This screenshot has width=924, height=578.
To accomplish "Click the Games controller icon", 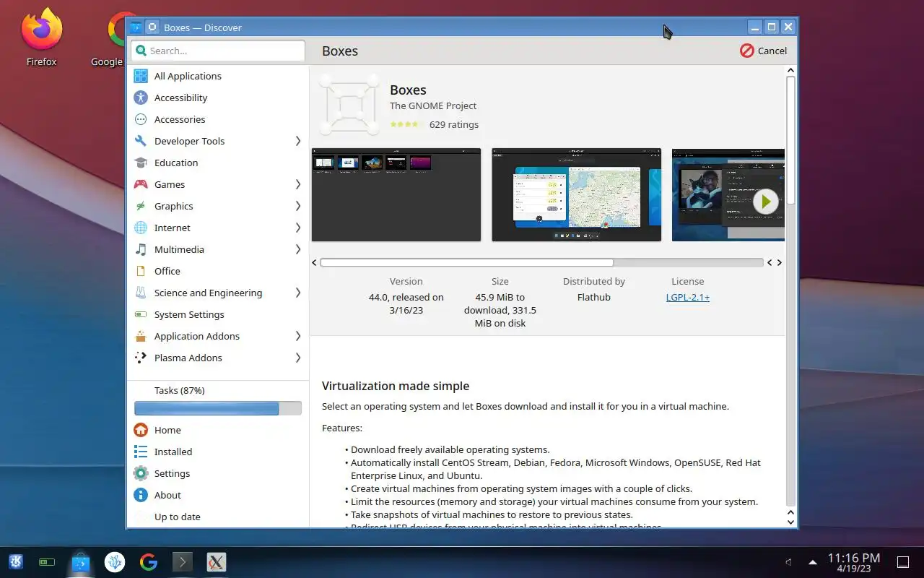I will (x=141, y=184).
